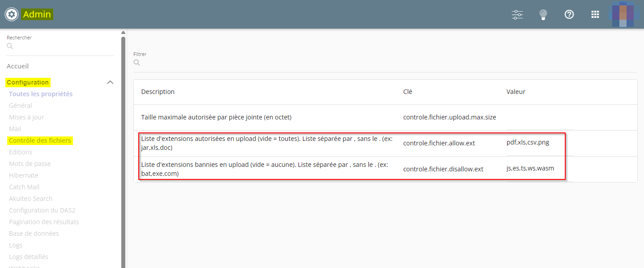Open Toutes les propriétés menu item
The width and height of the screenshot is (644, 268).
pos(41,94)
